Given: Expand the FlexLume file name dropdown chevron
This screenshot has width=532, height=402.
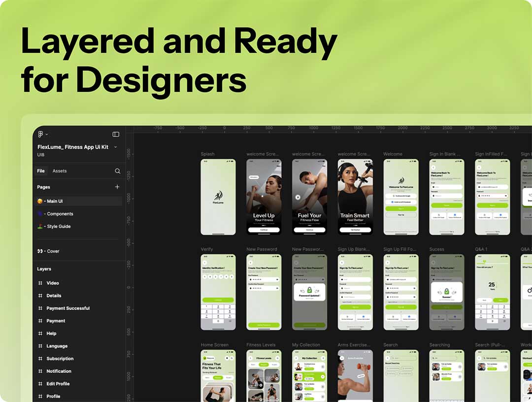Looking at the screenshot, I should 116,147.
